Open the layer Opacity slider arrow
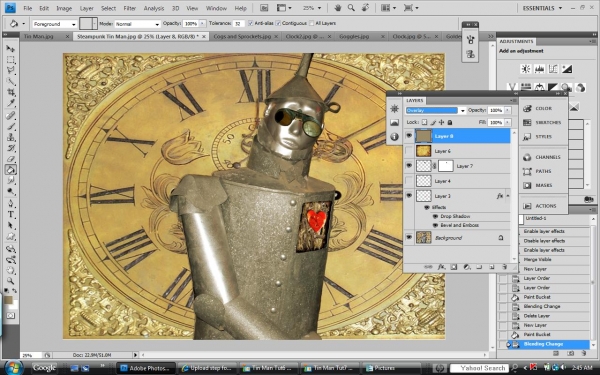The height and width of the screenshot is (375, 600). (x=507, y=110)
